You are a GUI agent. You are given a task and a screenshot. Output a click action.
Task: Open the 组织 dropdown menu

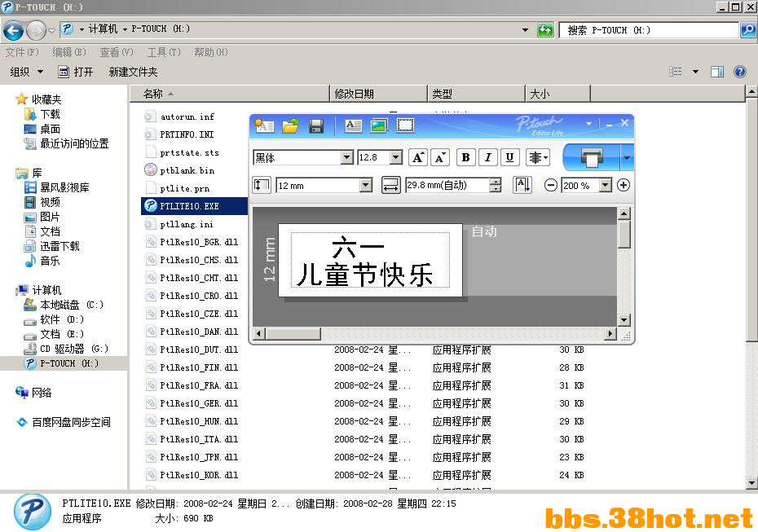[27, 72]
